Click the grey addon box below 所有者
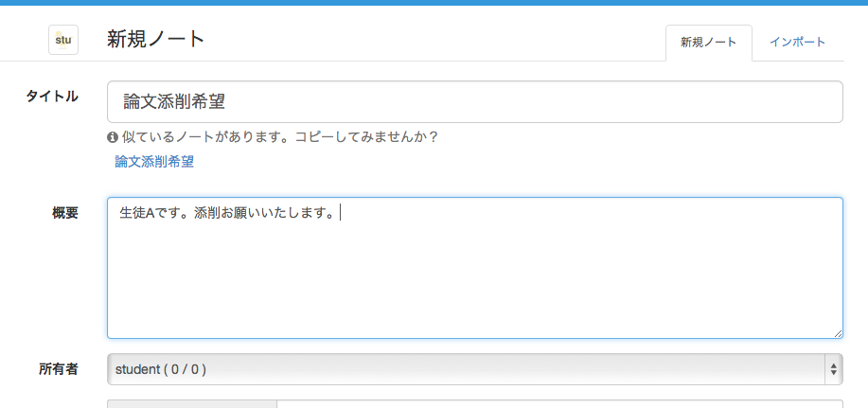Viewport: 868px width, 408px height. coord(191,403)
